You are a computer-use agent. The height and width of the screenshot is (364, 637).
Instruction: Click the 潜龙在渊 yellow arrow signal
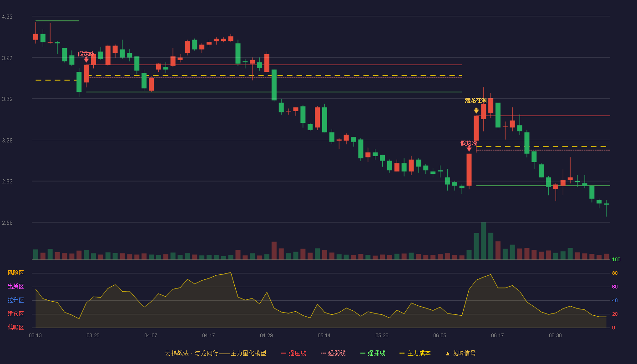click(x=476, y=111)
